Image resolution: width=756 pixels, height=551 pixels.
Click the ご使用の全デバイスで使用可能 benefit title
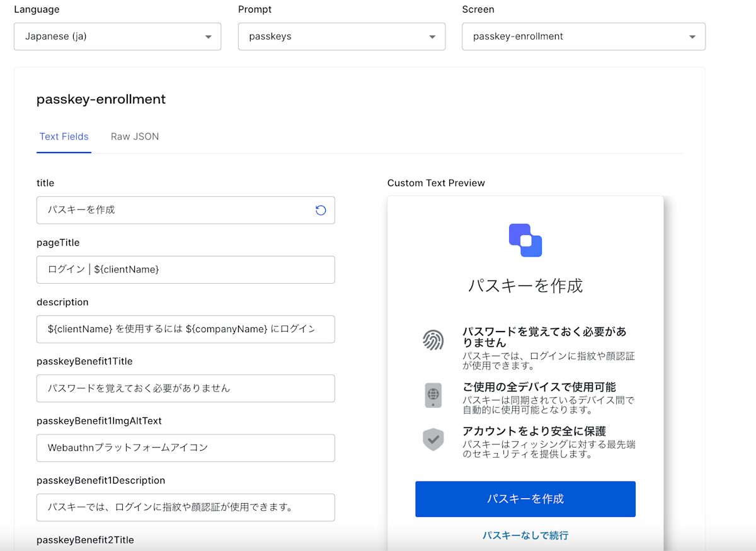539,387
